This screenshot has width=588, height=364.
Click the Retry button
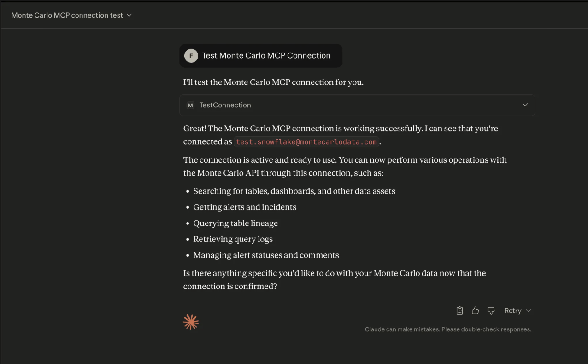512,311
